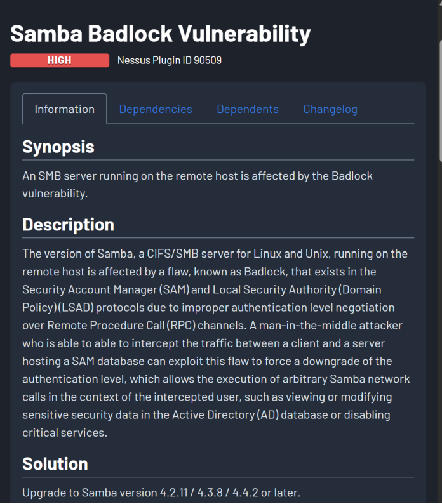
Task: Switch to the Dependencies tab
Action: tap(156, 109)
